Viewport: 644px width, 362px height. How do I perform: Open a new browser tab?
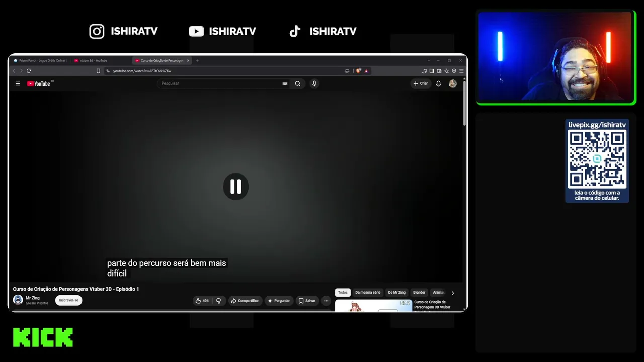click(197, 61)
